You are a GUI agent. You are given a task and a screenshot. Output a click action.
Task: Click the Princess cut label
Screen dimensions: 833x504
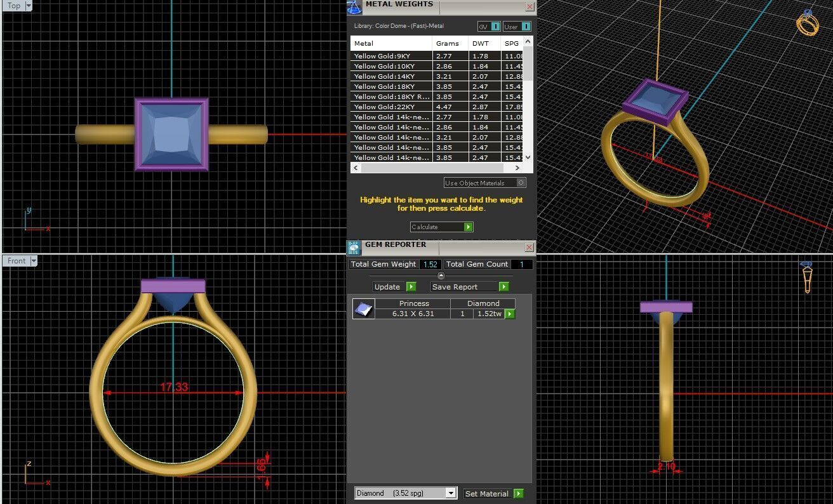(x=414, y=303)
